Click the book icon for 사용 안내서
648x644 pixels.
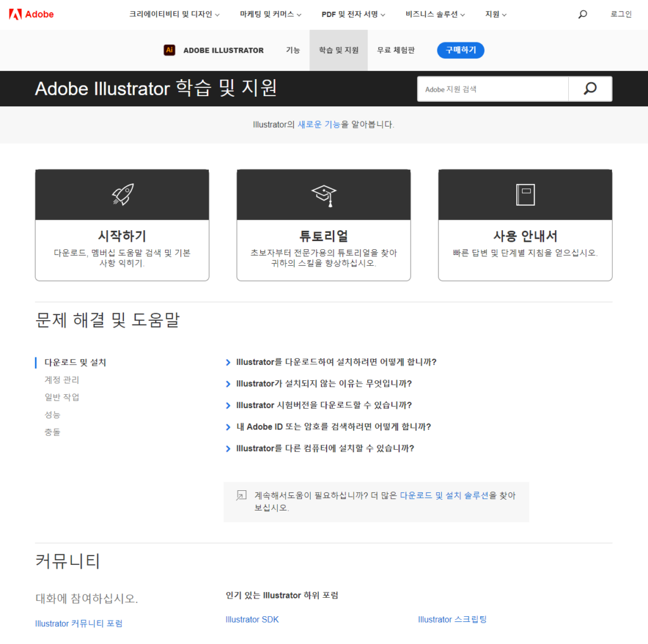click(525, 194)
